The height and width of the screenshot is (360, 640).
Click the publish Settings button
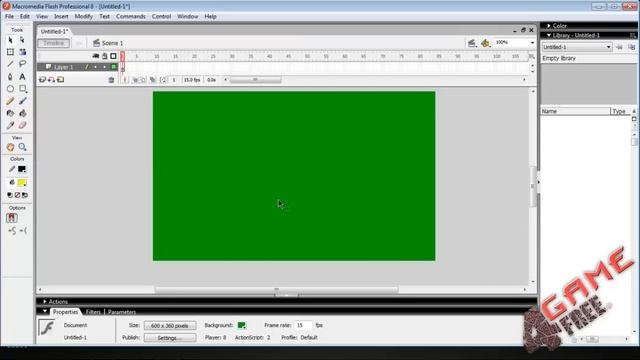(170, 338)
